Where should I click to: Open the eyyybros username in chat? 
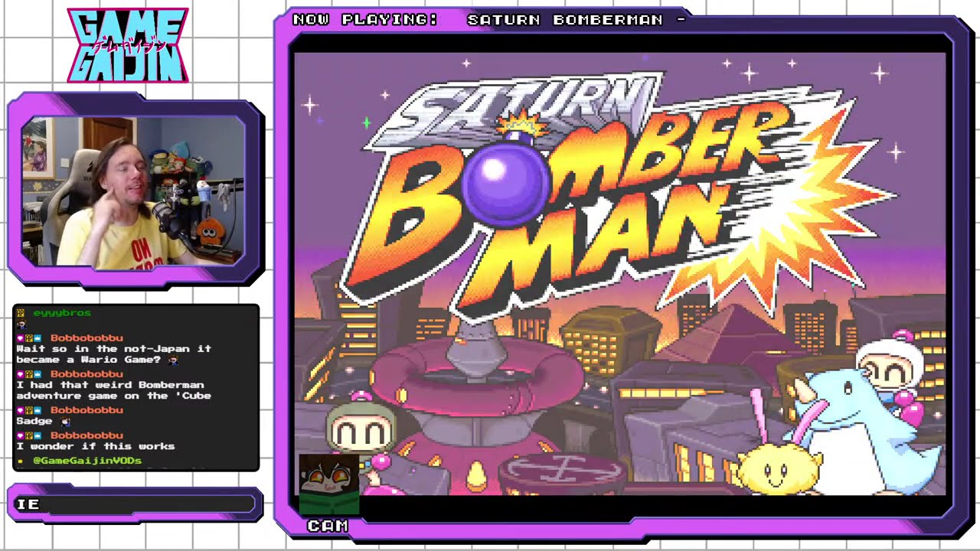62,313
